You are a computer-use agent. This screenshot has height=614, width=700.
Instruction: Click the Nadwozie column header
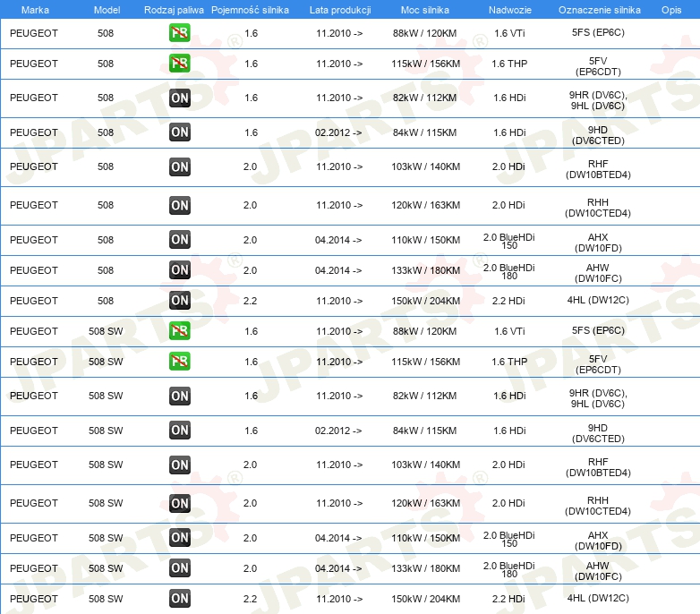click(510, 10)
